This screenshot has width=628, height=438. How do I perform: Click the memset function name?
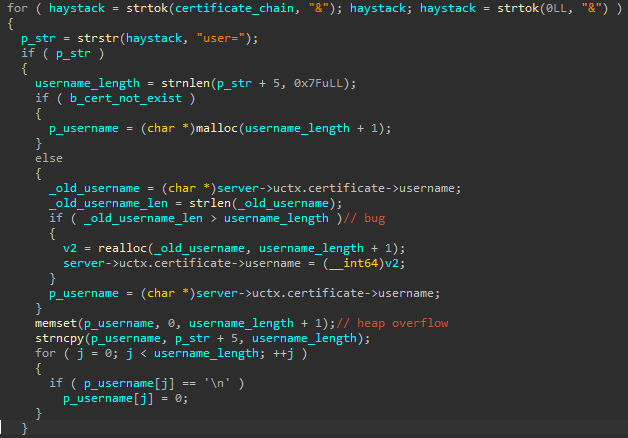pyautogui.click(x=56, y=323)
